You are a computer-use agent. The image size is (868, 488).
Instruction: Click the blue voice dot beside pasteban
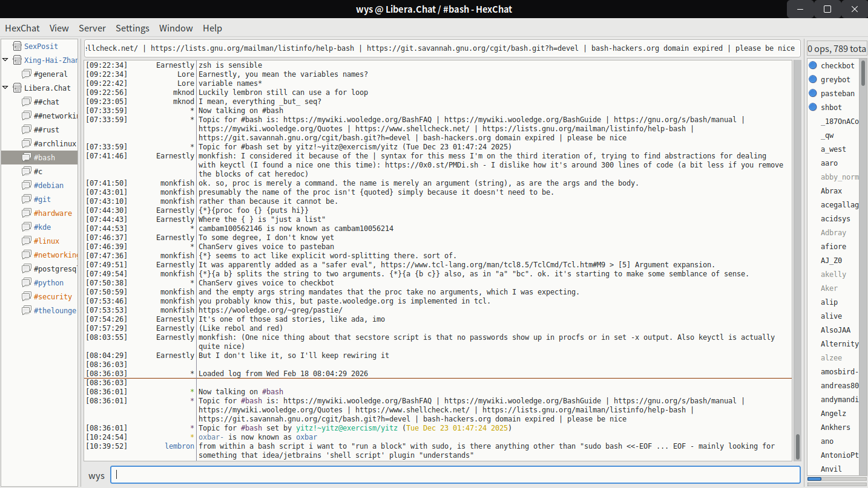coord(813,94)
